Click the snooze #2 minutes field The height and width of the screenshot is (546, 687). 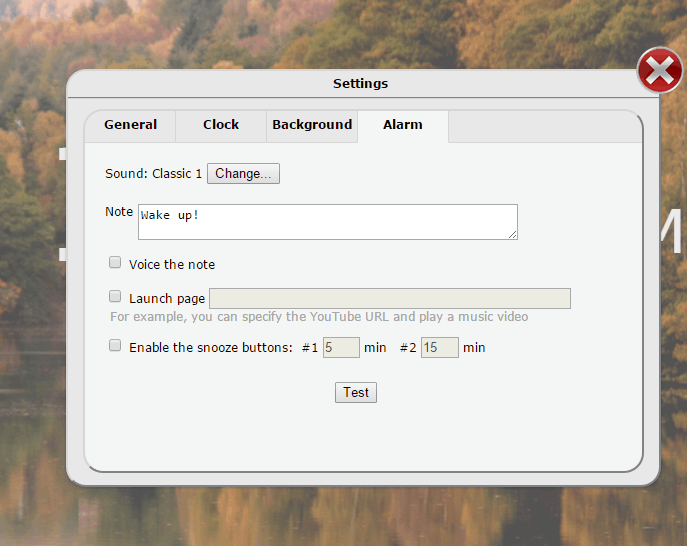[x=440, y=347]
